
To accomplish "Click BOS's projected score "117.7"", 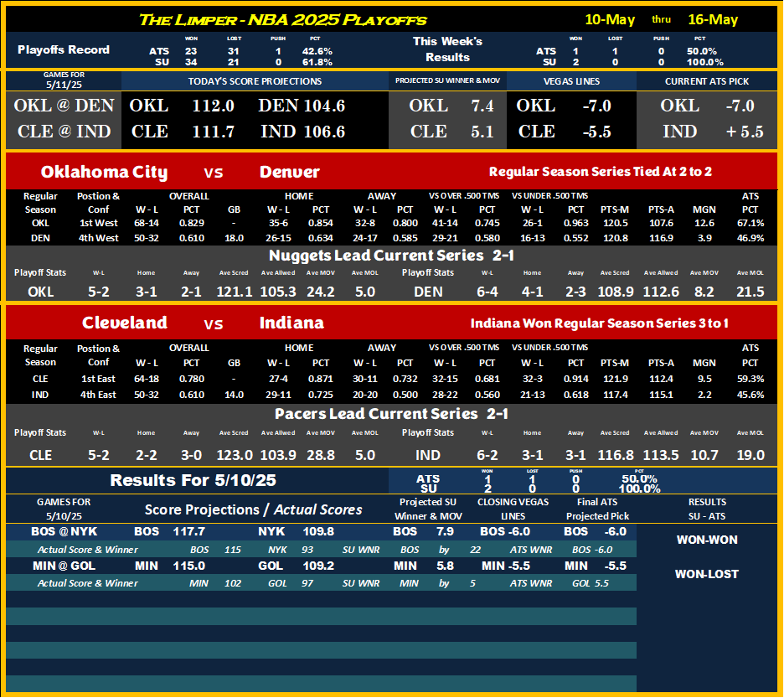I will click(x=189, y=531).
